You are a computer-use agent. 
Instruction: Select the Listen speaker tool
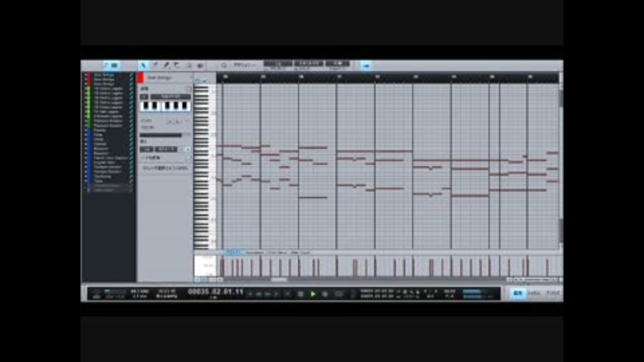click(x=200, y=65)
